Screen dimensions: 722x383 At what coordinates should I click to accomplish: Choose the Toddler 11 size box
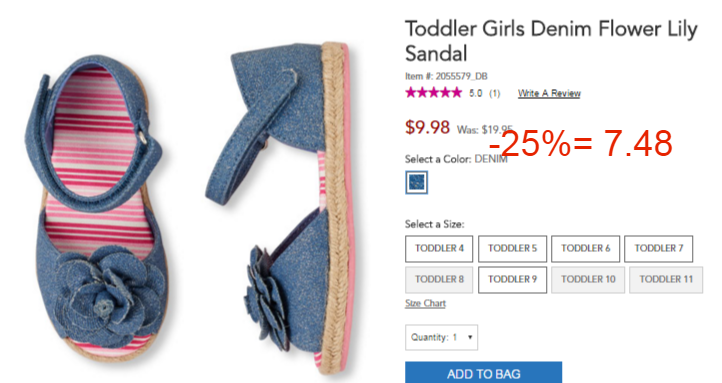coord(666,279)
